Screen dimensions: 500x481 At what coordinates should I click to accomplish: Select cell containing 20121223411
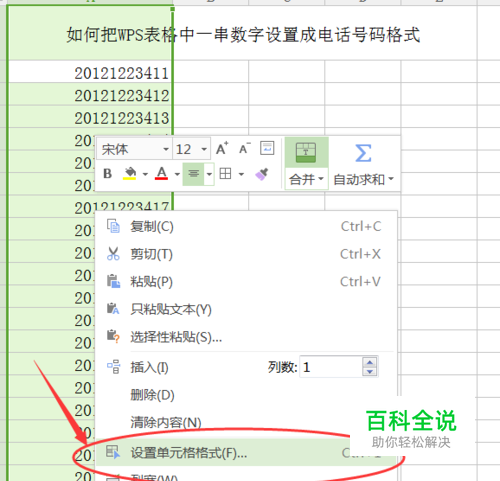(x=90, y=72)
